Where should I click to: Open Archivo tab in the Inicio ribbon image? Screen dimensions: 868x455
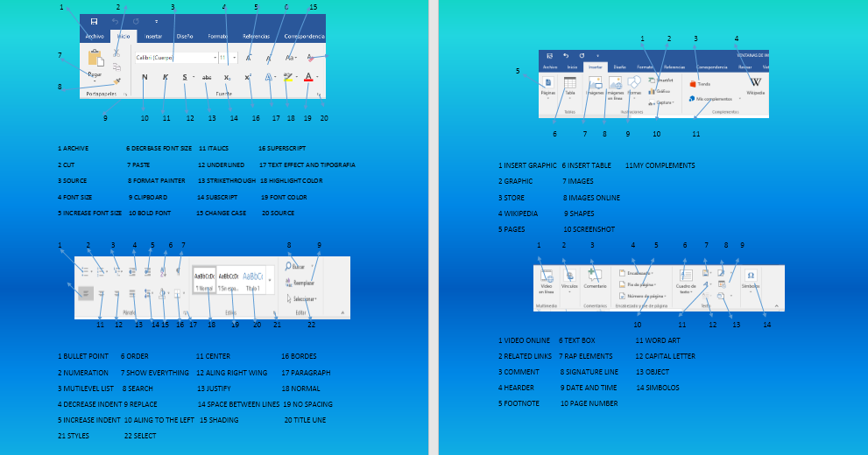pyautogui.click(x=95, y=37)
